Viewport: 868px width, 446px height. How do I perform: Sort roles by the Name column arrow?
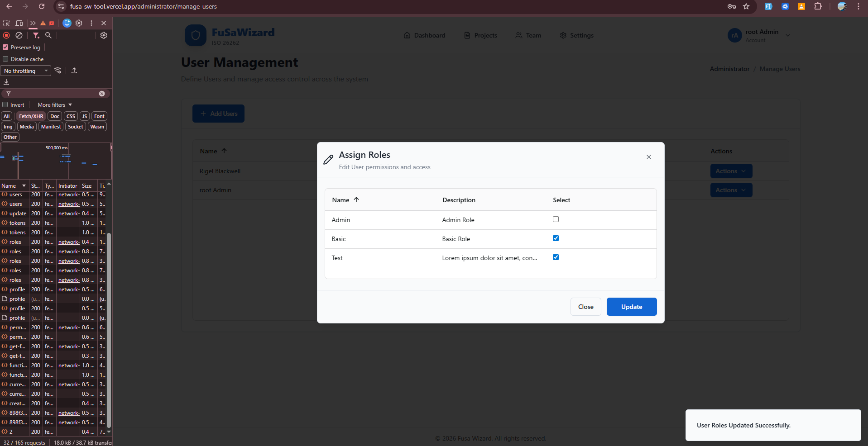coord(356,200)
